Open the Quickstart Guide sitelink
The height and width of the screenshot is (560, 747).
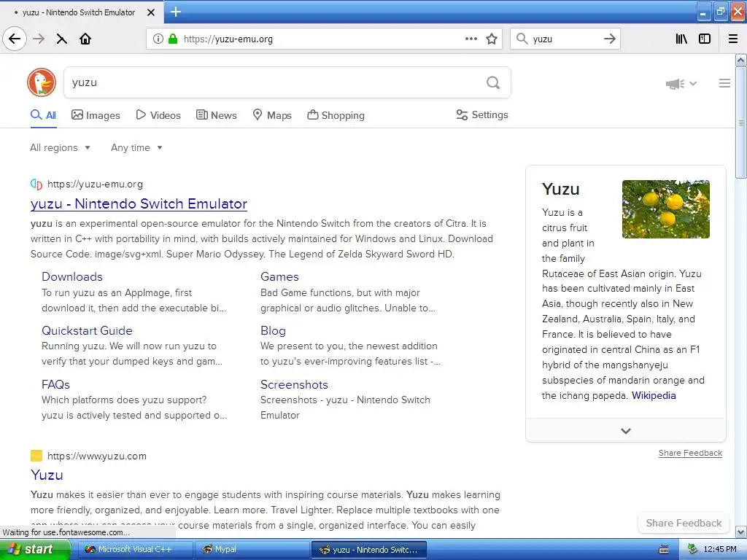click(88, 330)
